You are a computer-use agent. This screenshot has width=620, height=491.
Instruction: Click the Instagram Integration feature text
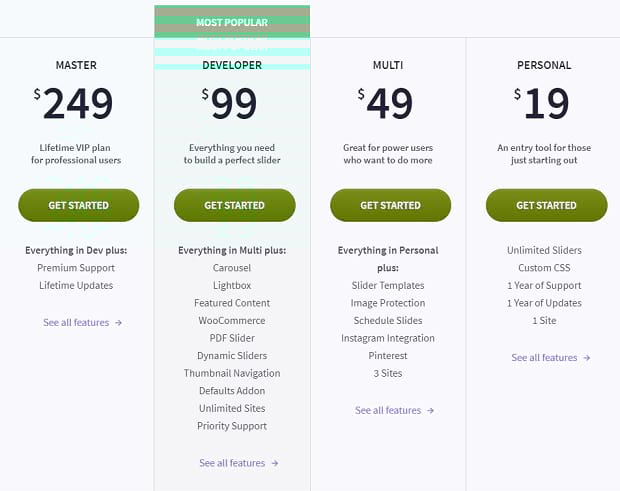click(x=388, y=338)
